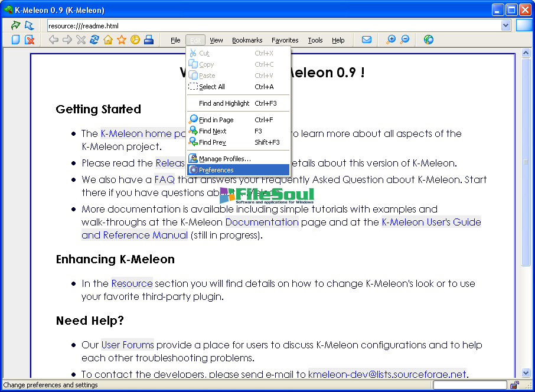The image size is (535, 392).
Task: Follow the Documentation link
Action: tap(262, 222)
